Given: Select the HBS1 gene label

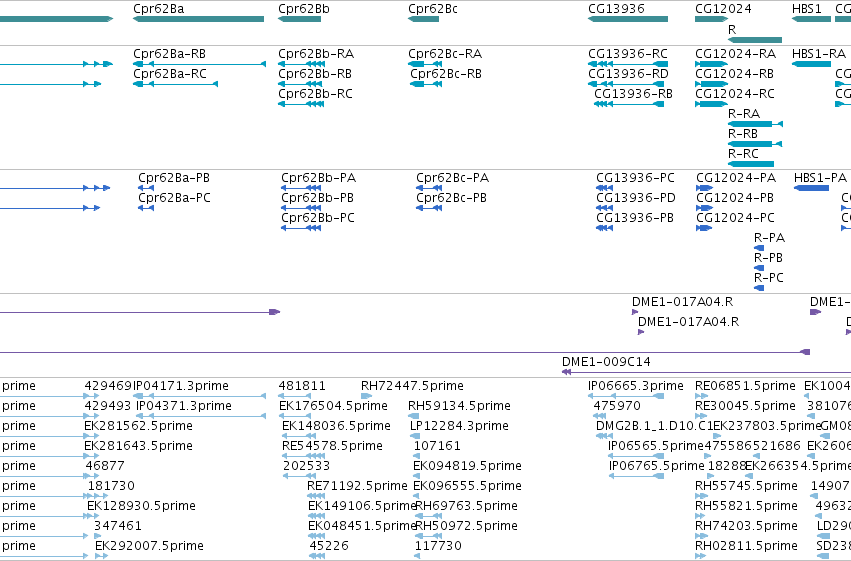Looking at the screenshot, I should (x=806, y=9).
